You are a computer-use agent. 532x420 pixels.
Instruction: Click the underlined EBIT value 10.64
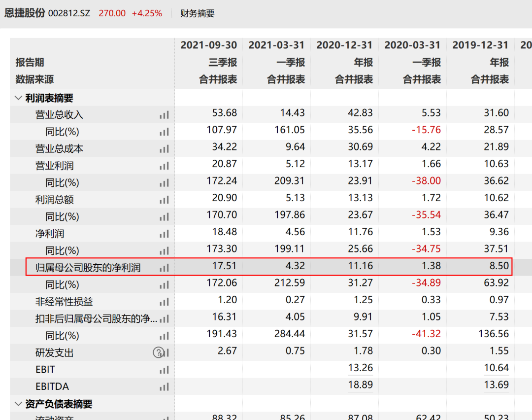[x=496, y=368]
